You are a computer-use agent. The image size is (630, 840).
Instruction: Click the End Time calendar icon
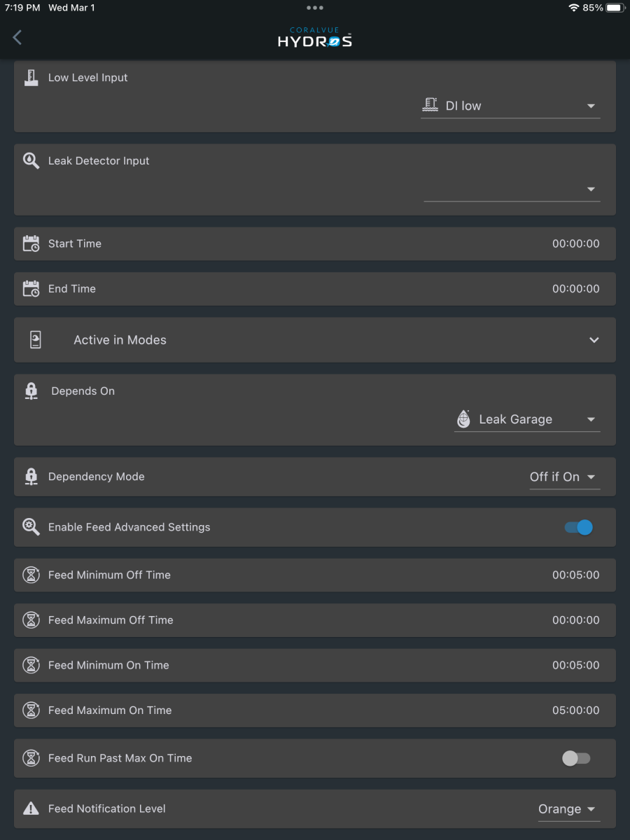point(31,288)
